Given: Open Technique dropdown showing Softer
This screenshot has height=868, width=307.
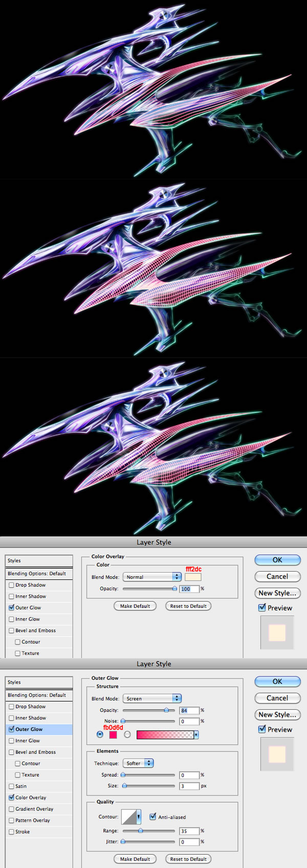Looking at the screenshot, I should [138, 763].
